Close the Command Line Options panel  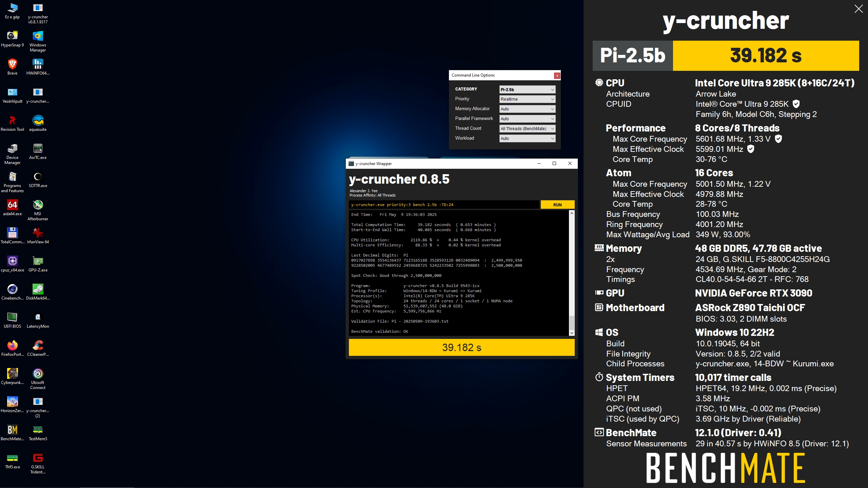click(x=557, y=76)
